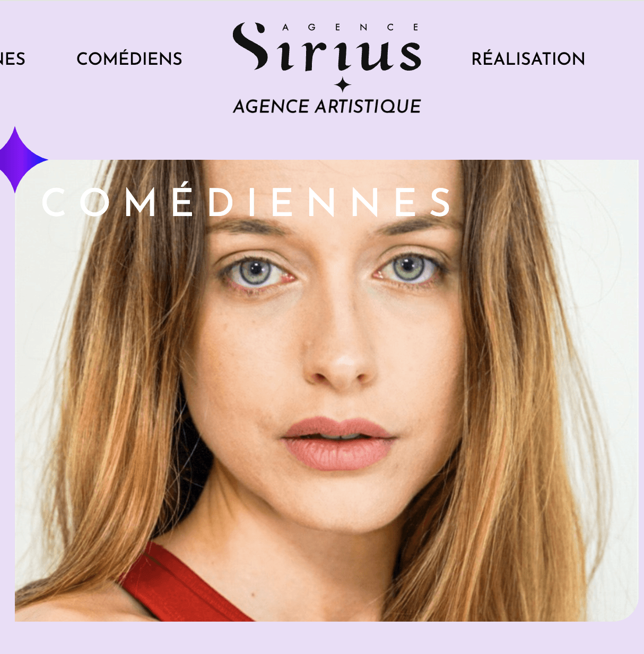Click the small black star beneath Sirius
Screen dimensions: 644x654
pos(343,85)
